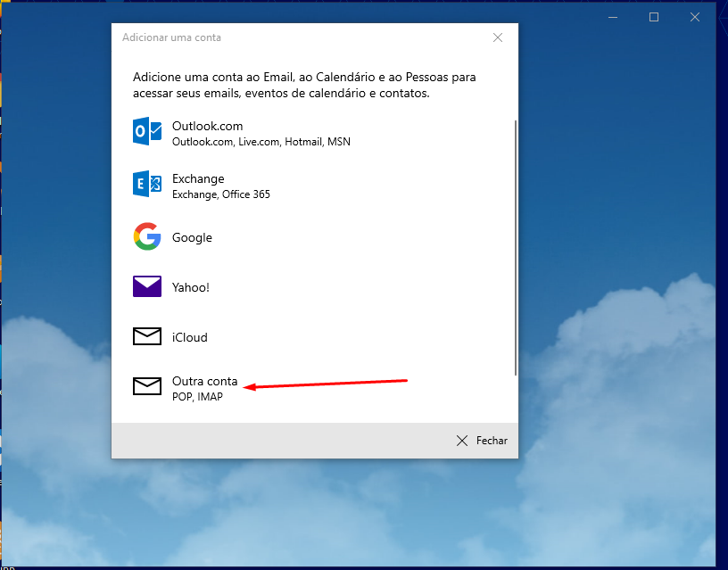Close the Adicionar uma conta dialog
The width and height of the screenshot is (728, 570).
point(498,37)
